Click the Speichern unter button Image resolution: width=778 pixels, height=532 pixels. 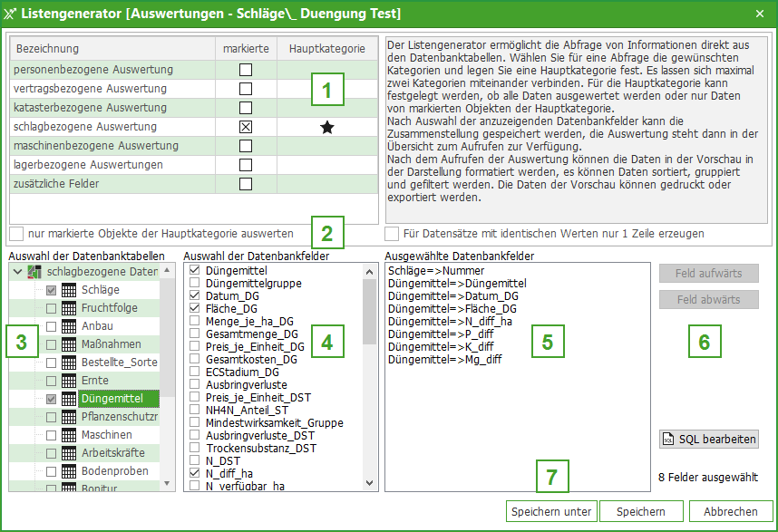coord(551,512)
